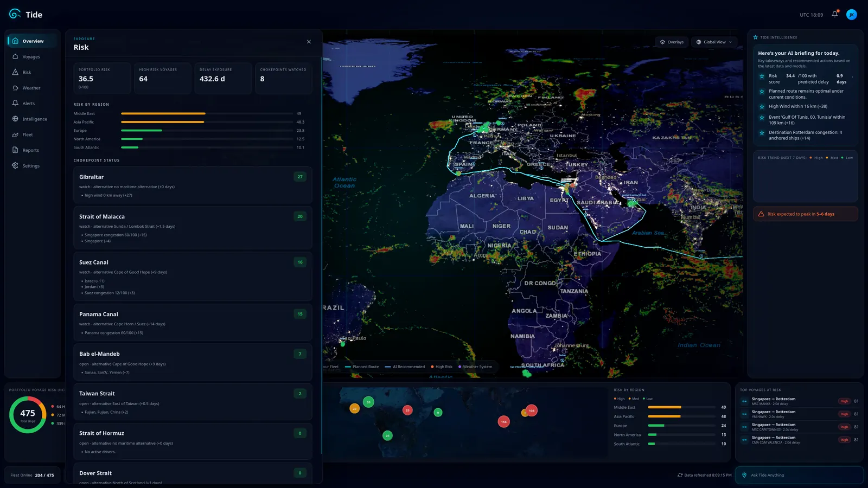Click the risk peak warning triangle icon

(761, 214)
